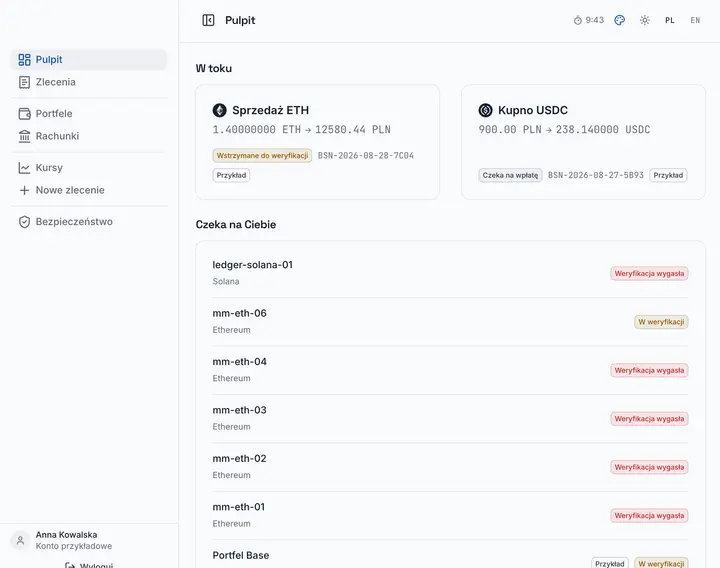This screenshot has width=720, height=568.
Task: Open the mm-eth-01 wallet row
Action: click(x=450, y=515)
